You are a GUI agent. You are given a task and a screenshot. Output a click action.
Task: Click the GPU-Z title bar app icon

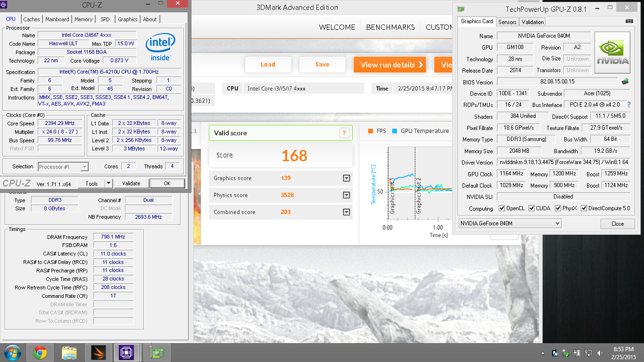tap(461, 9)
